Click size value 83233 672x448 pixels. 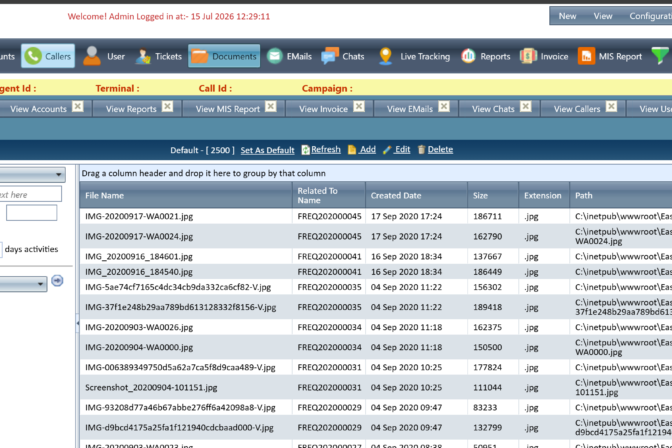click(485, 407)
